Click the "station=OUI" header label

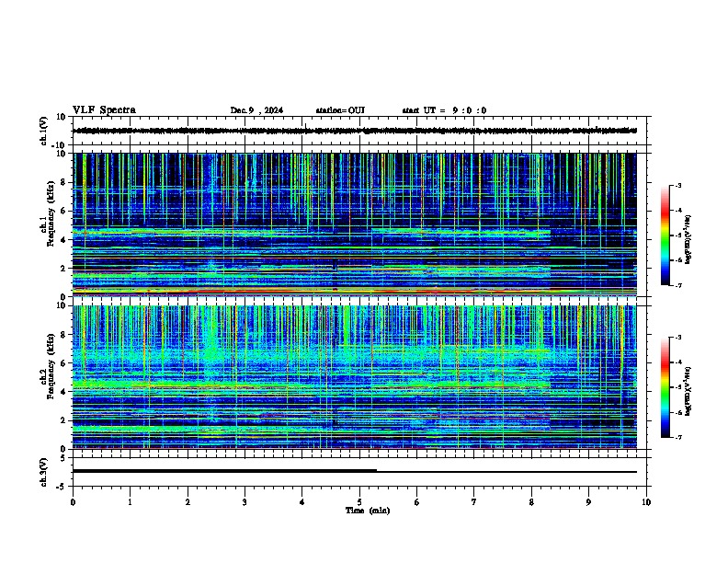tap(340, 110)
